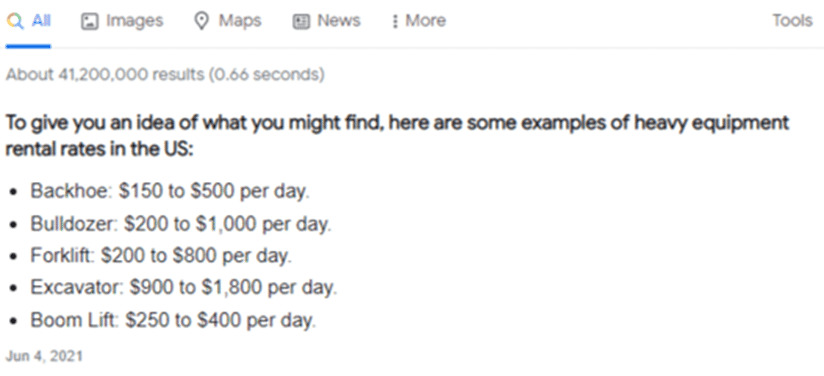The image size is (824, 376).
Task: Select the All search tab label
Action: 42,21
